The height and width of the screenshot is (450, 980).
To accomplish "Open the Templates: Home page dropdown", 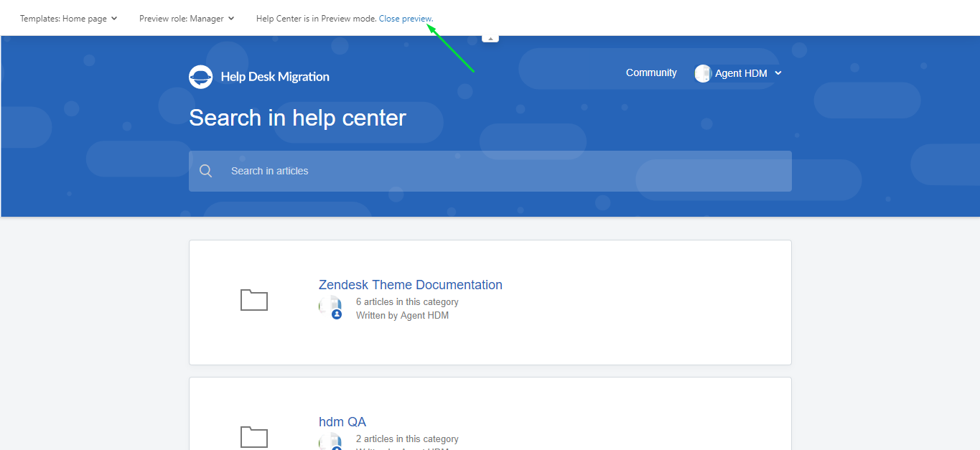I will point(68,19).
